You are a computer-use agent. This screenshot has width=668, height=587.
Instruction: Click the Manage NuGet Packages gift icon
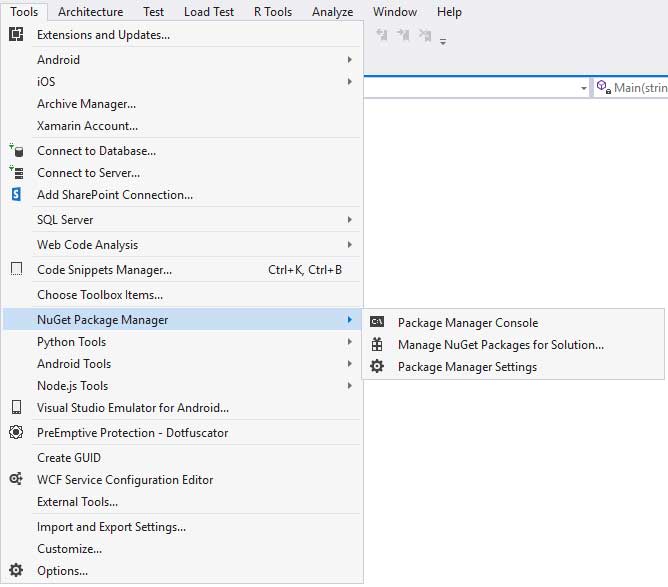377,345
